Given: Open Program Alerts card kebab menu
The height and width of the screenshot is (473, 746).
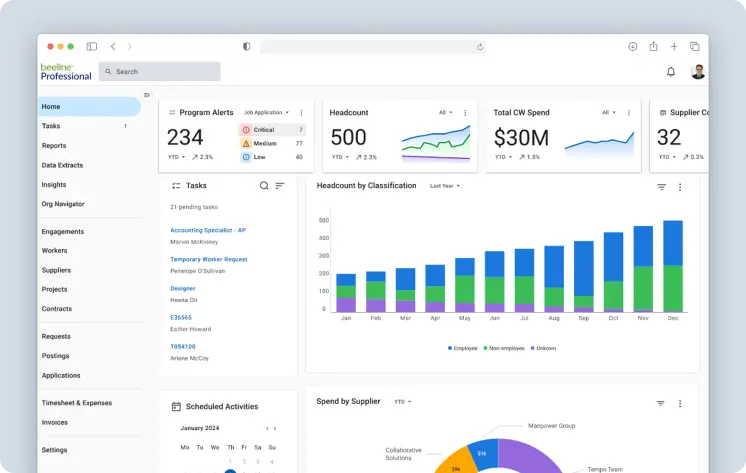Looking at the screenshot, I should pyautogui.click(x=303, y=113).
